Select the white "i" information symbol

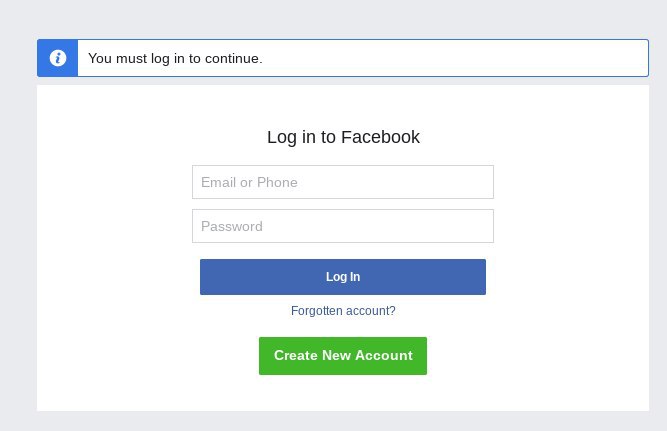click(58, 58)
